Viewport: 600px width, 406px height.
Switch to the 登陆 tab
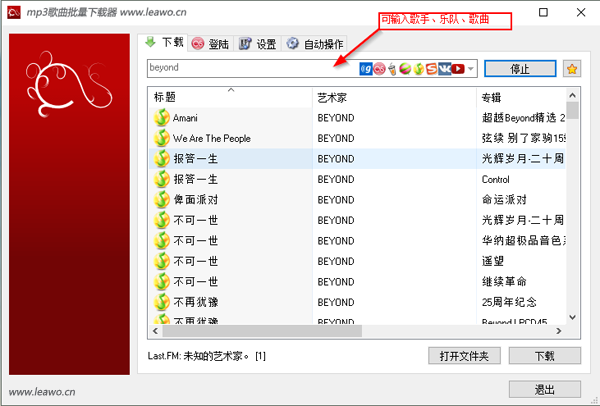tap(211, 44)
